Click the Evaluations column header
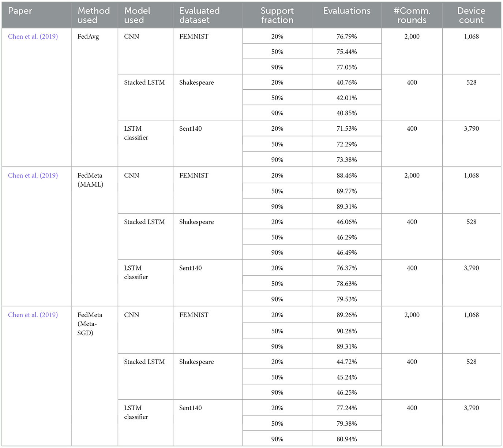The image size is (503, 448). tap(346, 11)
